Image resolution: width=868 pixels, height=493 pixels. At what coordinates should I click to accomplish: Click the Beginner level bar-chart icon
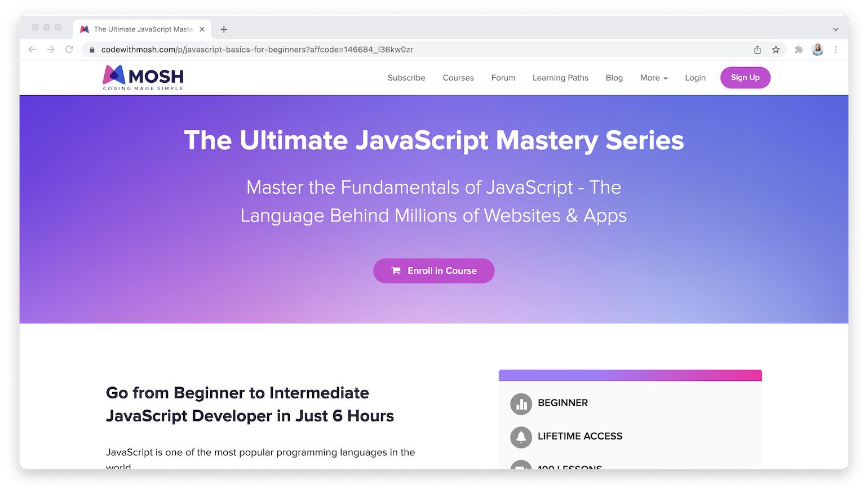[x=521, y=404]
